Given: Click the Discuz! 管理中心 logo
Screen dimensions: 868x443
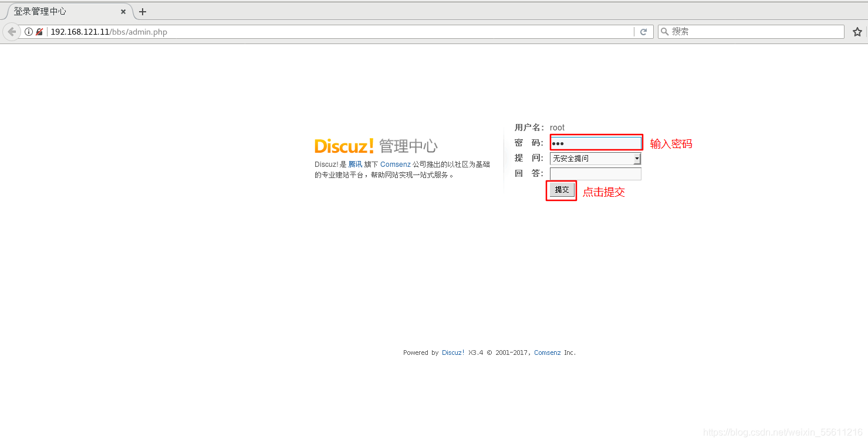Looking at the screenshot, I should 376,146.
